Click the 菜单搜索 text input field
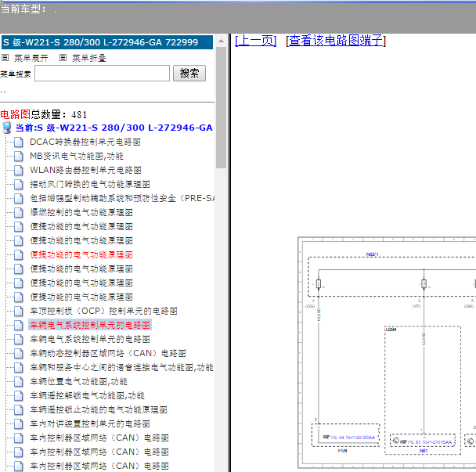 (x=102, y=73)
